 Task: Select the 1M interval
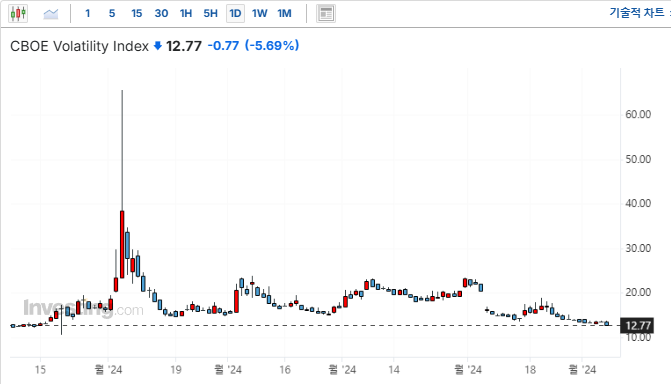[x=284, y=14]
